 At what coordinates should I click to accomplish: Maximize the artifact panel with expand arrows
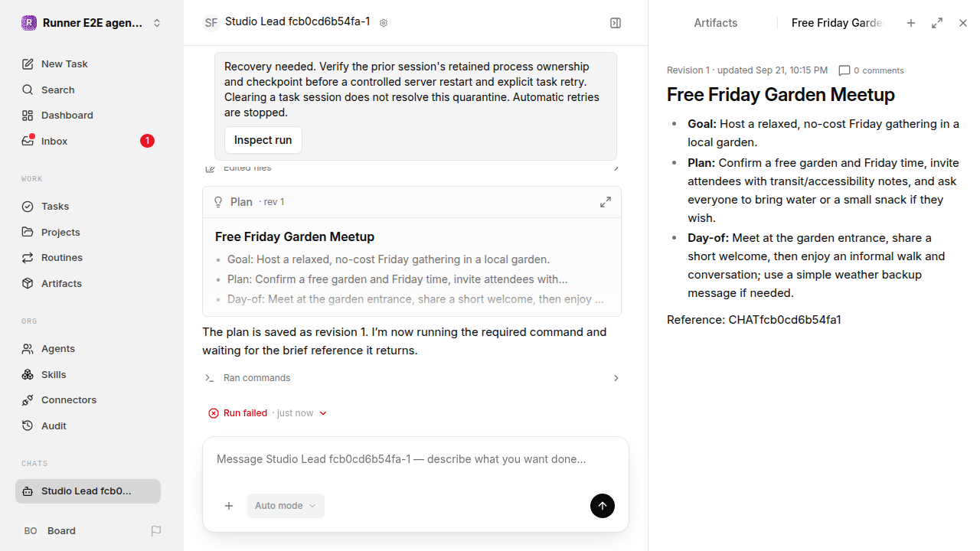click(937, 23)
